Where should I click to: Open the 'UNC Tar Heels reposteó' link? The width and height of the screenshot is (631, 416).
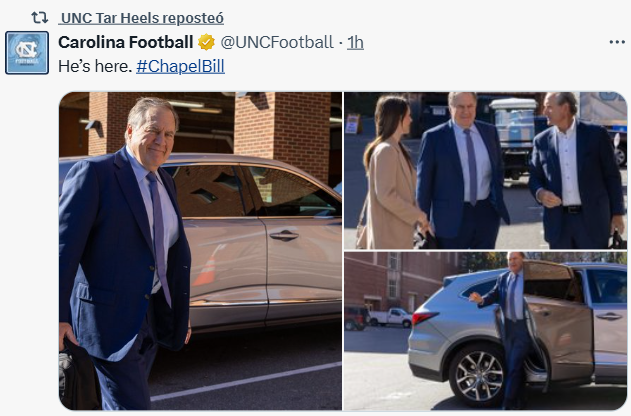click(141, 18)
